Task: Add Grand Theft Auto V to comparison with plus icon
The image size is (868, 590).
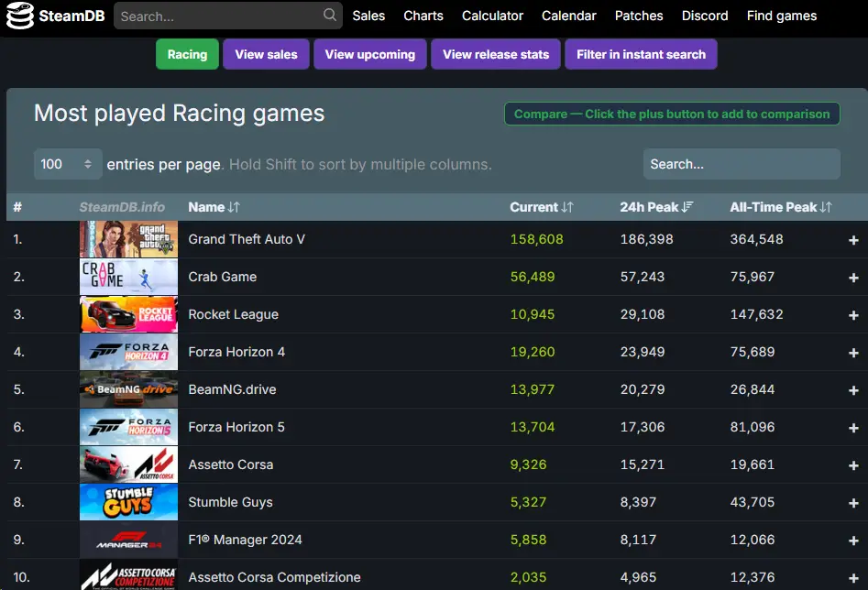Action: (x=851, y=239)
